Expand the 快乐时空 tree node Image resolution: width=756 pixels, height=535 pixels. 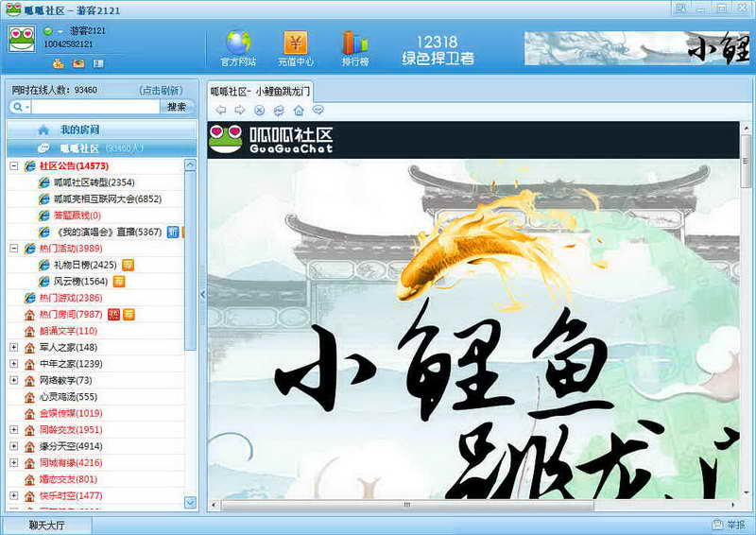14,495
